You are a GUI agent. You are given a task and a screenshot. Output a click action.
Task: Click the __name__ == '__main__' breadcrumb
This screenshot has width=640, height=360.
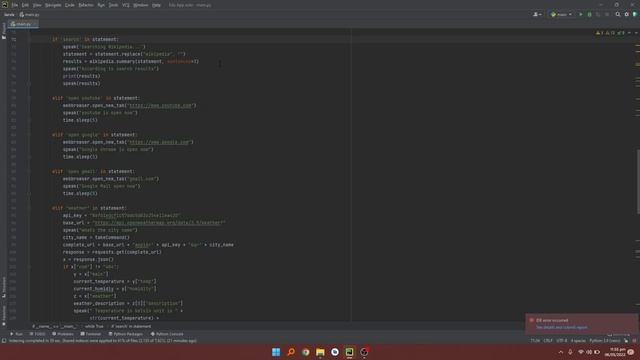tap(55, 327)
